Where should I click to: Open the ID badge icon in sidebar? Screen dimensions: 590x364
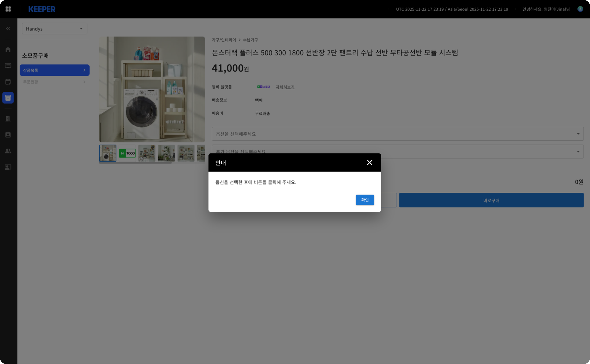coord(8,135)
